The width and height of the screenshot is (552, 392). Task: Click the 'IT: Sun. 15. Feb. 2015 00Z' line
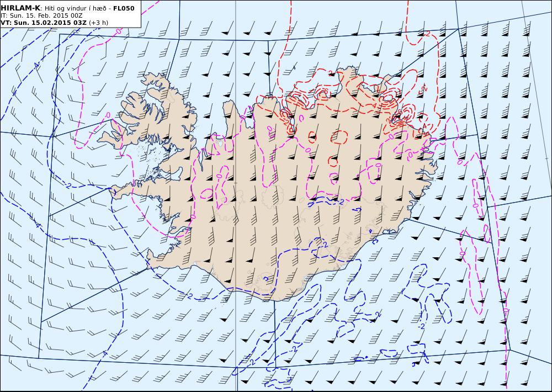click(x=41, y=16)
